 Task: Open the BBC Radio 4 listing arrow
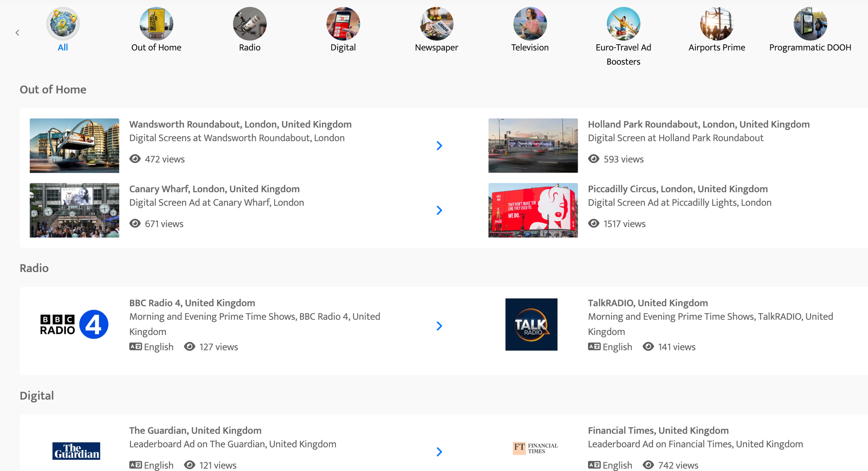point(439,326)
